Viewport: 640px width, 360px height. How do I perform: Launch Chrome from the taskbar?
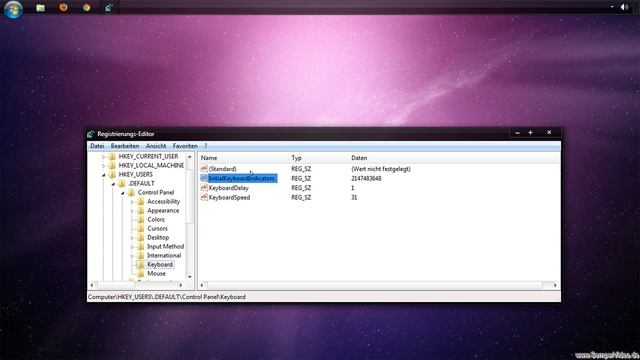87,7
